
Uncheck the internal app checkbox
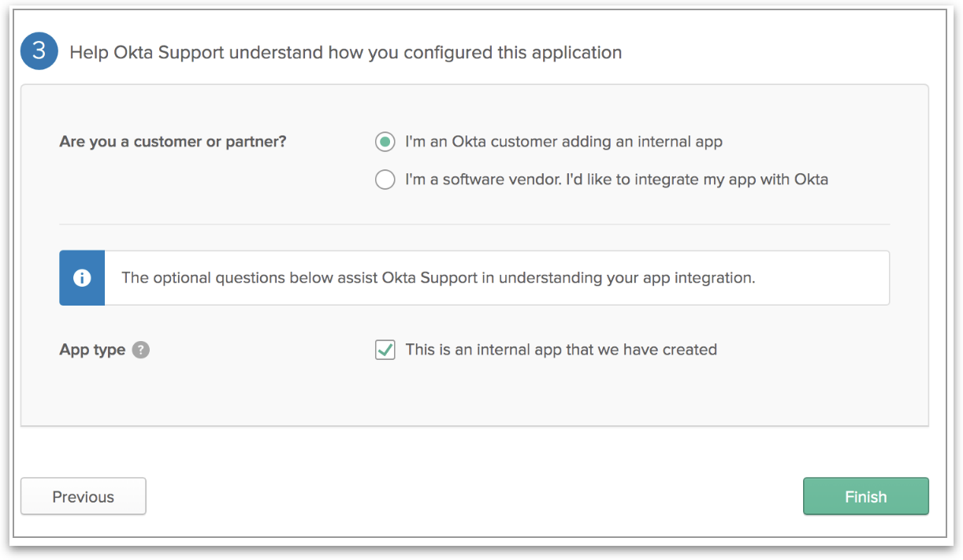pos(385,350)
